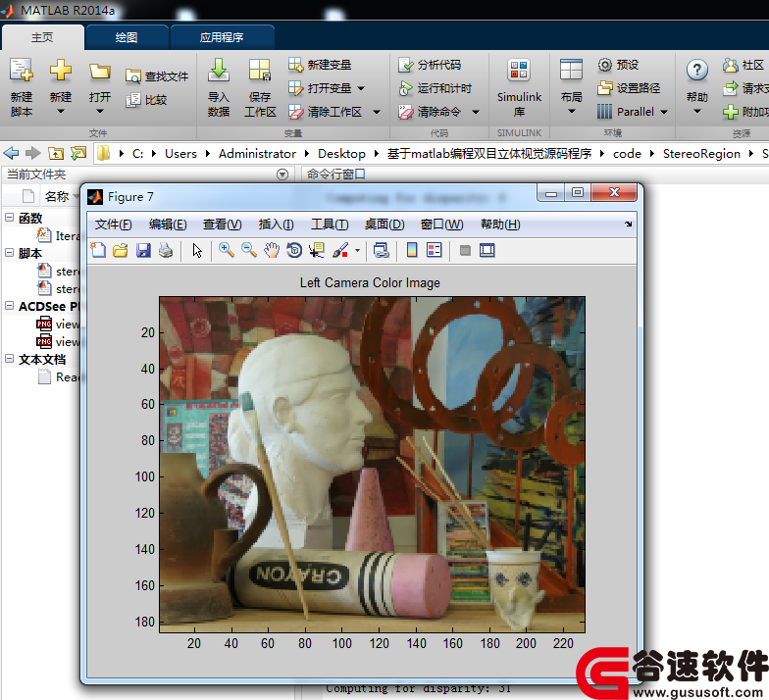Go forward with the right arrow in address bar

click(x=33, y=153)
